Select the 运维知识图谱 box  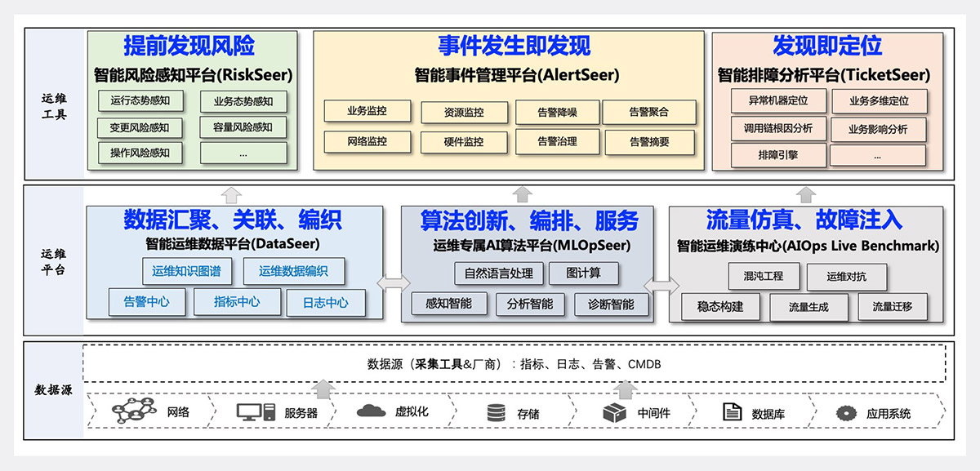coord(186,271)
